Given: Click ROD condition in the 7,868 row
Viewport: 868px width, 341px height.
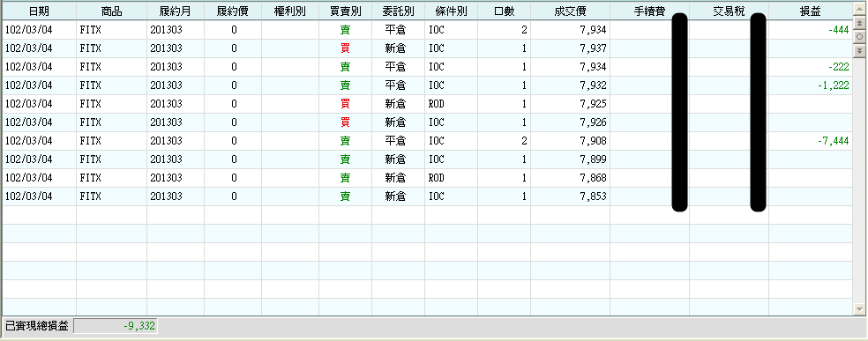Looking at the screenshot, I should (x=437, y=178).
